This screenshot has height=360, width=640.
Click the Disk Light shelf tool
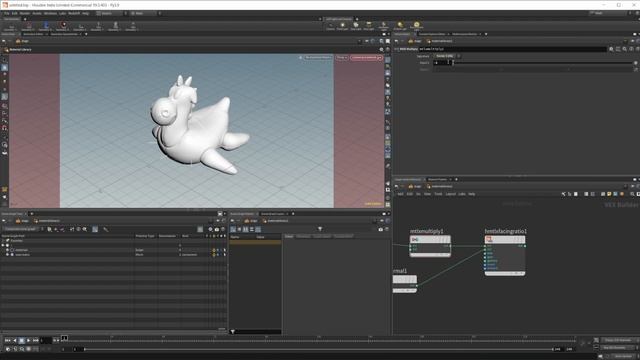[x=369, y=26]
